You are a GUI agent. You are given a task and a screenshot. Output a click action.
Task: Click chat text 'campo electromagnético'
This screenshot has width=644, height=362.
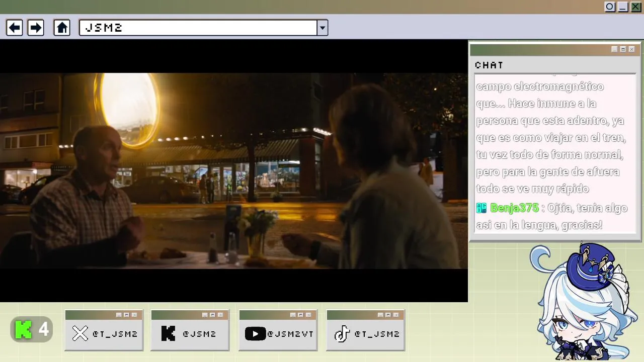tap(540, 86)
